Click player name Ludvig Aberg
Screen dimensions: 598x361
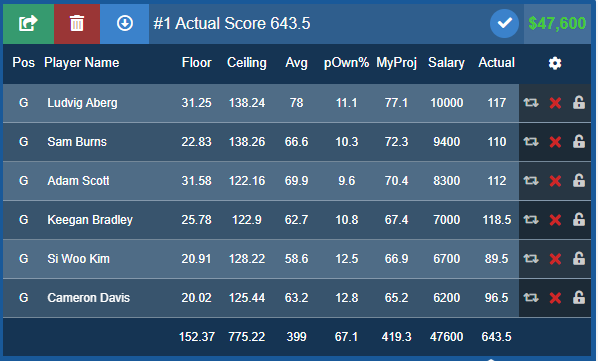[x=82, y=103]
